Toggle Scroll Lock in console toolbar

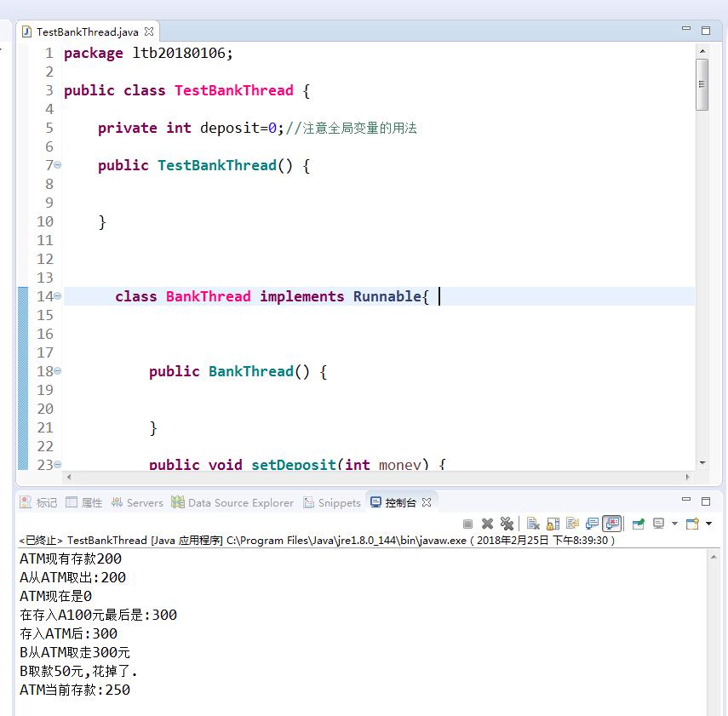tap(553, 524)
